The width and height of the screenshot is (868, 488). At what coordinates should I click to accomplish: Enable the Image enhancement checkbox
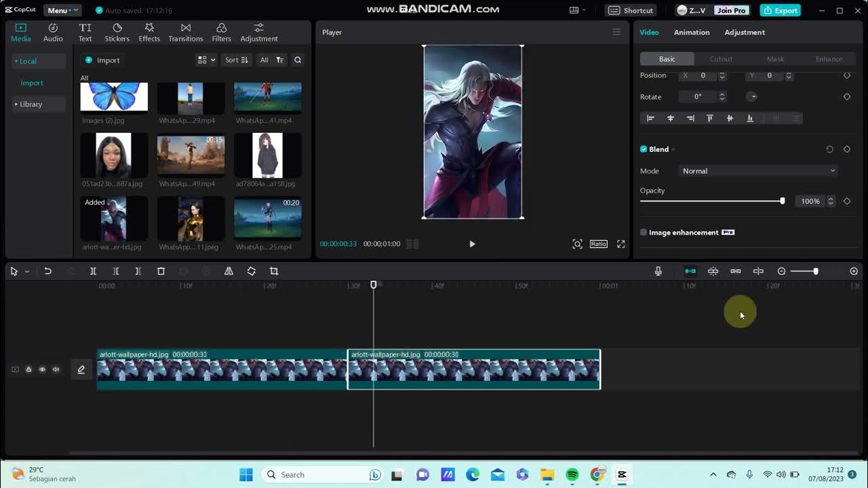click(644, 232)
